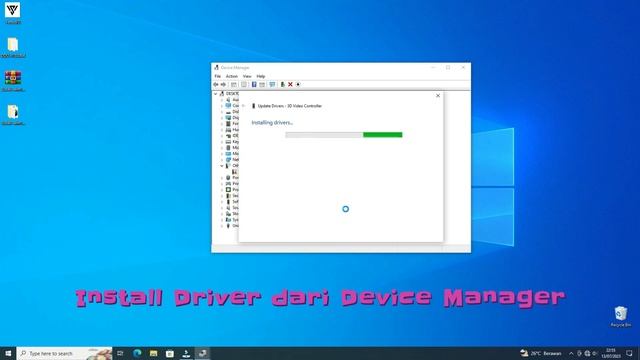The width and height of the screenshot is (640, 360).
Task: Select the zipped folder icon below WinRAR archive
Action: 13,111
